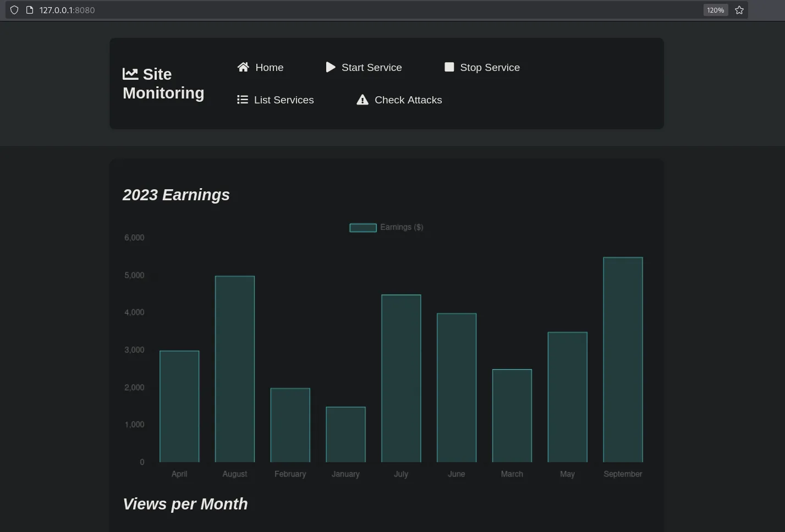Click the September earnings bar
This screenshot has height=532, width=785.
tap(623, 359)
